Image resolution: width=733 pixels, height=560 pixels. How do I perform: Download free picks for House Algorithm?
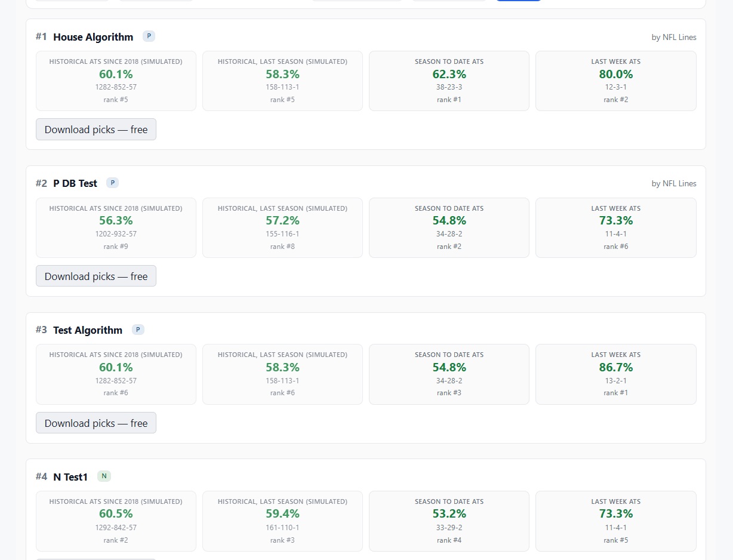96,130
